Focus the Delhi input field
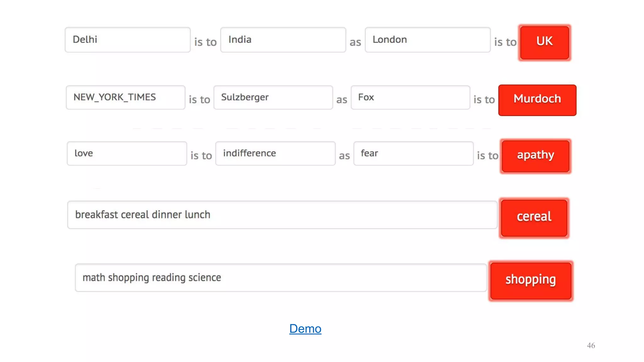 point(127,40)
